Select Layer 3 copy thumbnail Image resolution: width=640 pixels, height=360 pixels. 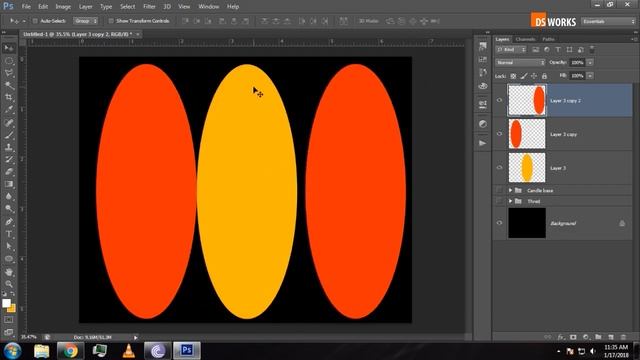pos(527,134)
